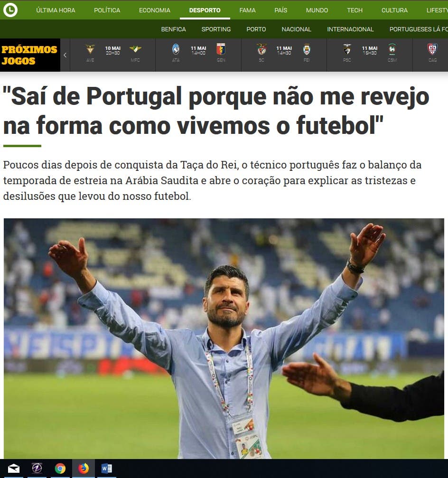This screenshot has height=478, width=448.
Task: Click the Próximos Jogos banner
Action: point(30,55)
